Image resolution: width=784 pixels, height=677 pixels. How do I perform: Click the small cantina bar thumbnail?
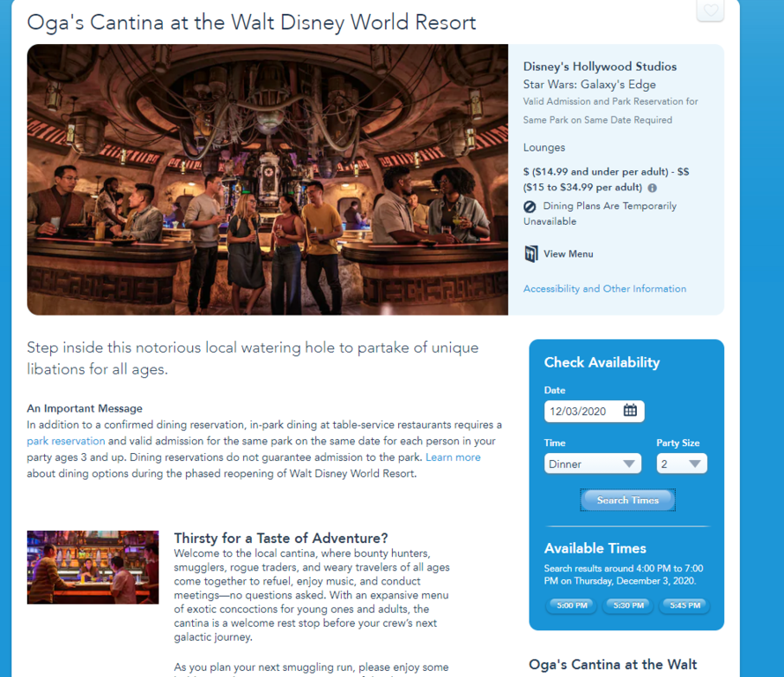(92, 567)
